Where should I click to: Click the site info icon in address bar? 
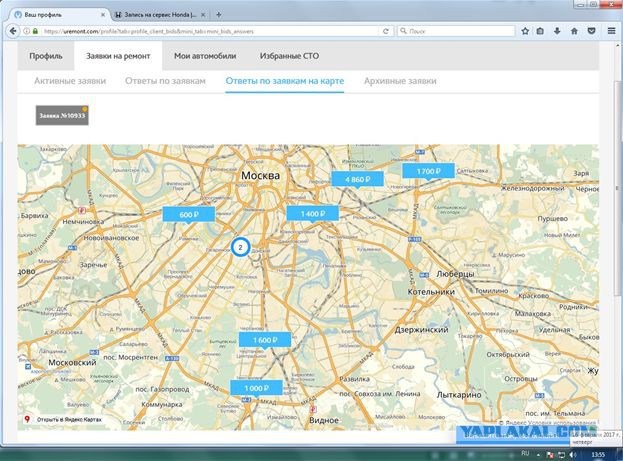[26, 31]
